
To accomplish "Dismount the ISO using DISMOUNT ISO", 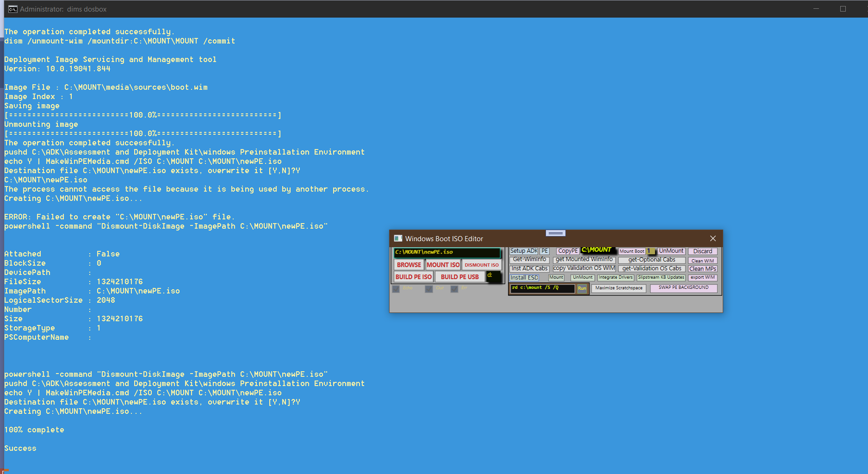I will point(482,265).
